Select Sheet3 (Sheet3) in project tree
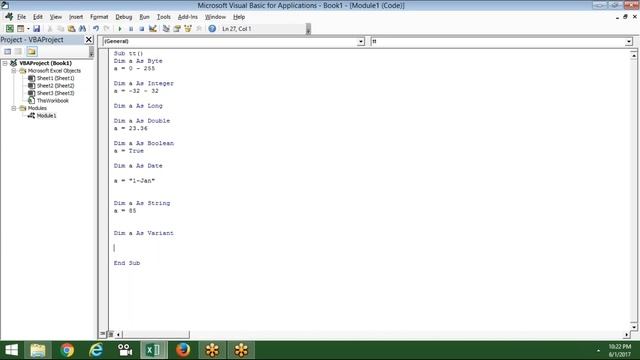 (56, 93)
